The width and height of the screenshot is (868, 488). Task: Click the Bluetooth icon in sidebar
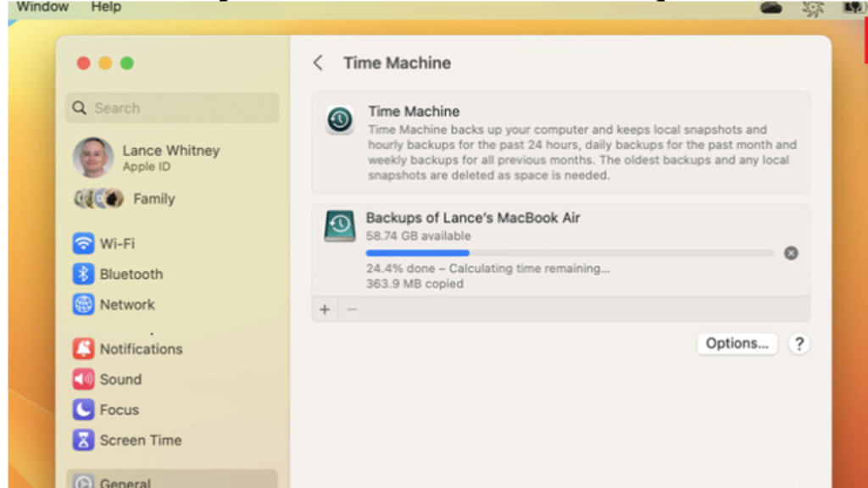click(83, 274)
